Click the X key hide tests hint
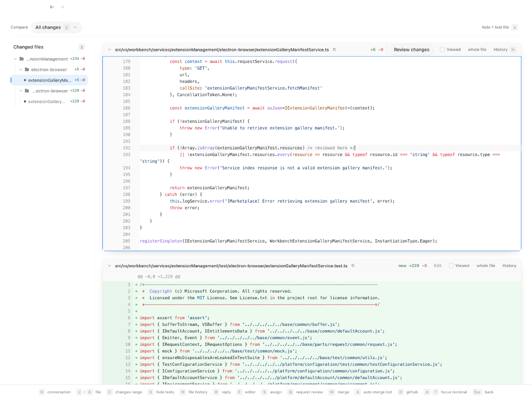This screenshot has height=399, width=532. pos(151,392)
